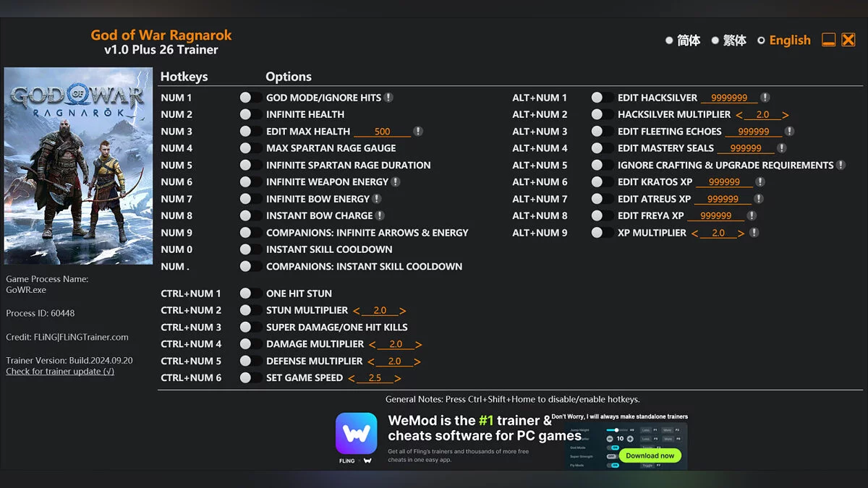868x488 pixels.
Task: Click the info icon beside Infinite Weapon Energy
Action: tap(396, 182)
